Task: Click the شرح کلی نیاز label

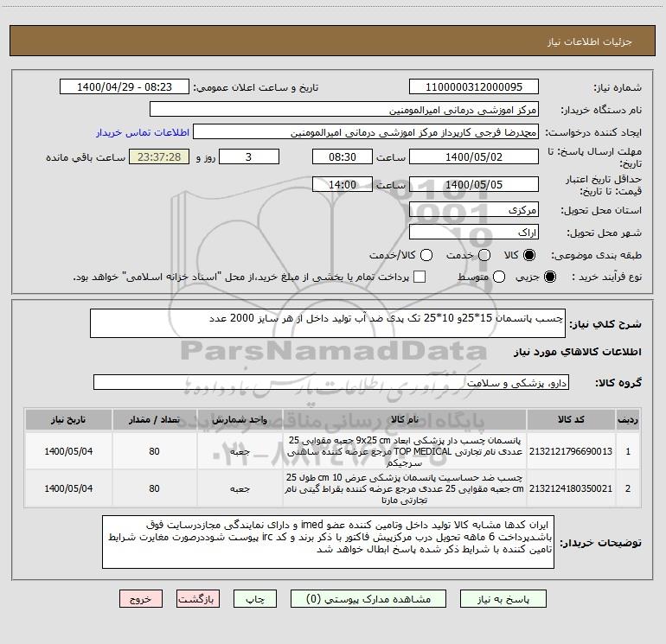Action: (x=605, y=324)
